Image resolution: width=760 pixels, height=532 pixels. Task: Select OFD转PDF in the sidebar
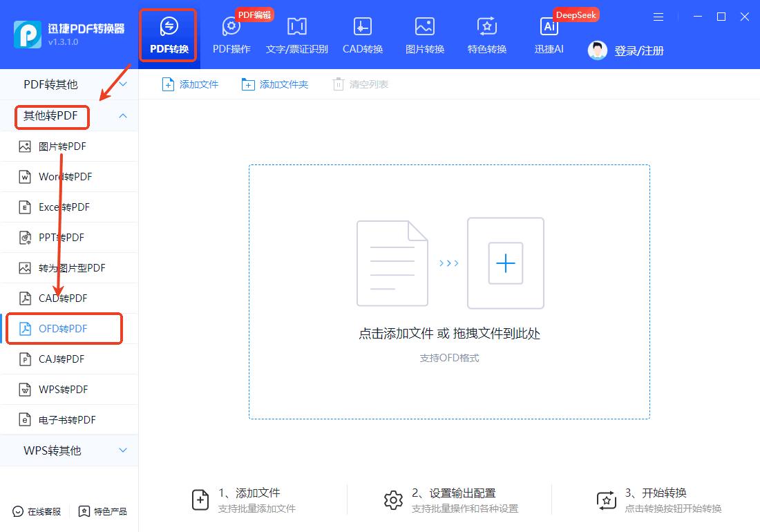[x=64, y=328]
